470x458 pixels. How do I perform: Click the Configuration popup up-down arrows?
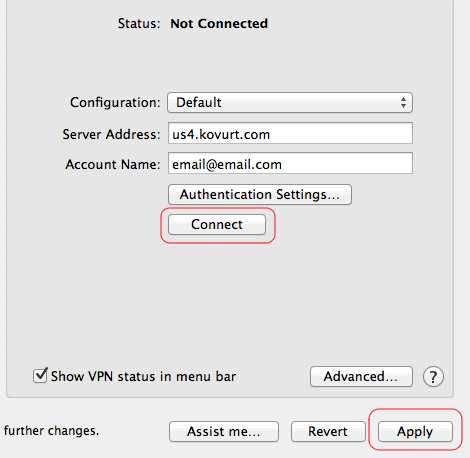pyautogui.click(x=403, y=102)
